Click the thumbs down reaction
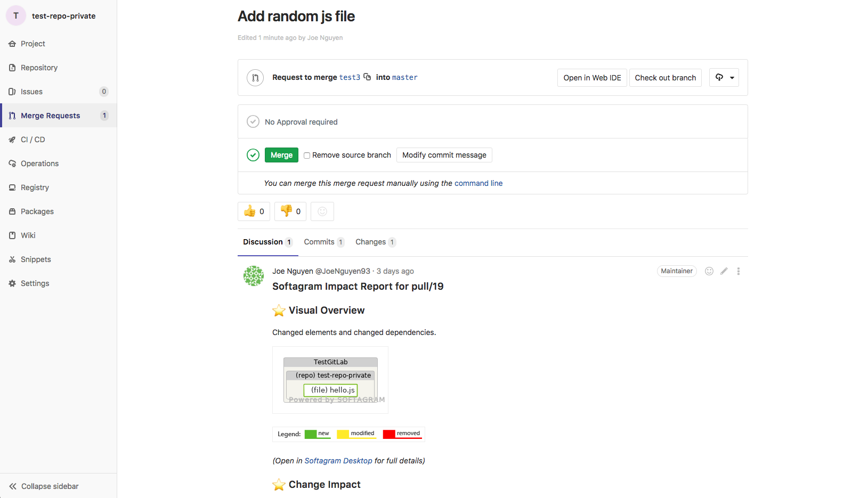Image resolution: width=868 pixels, height=498 pixels. pos(290,211)
